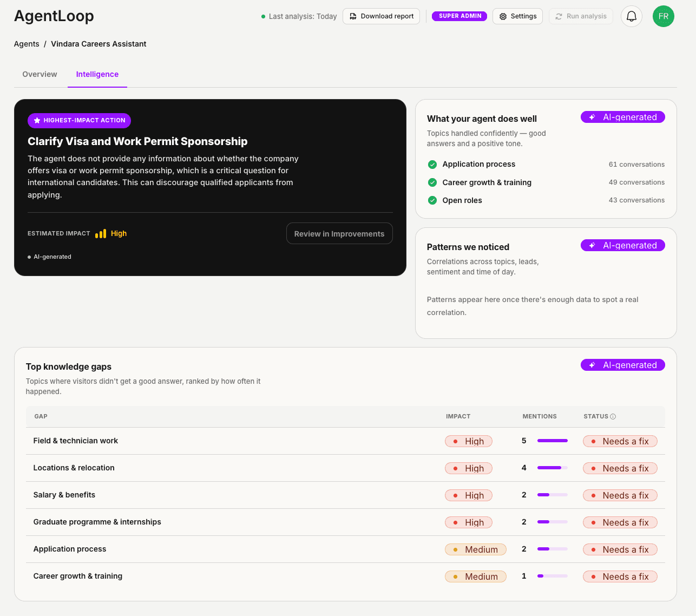Click AI-generated badge in Top knowledge gaps
Viewport: 696px width, 616px height.
point(623,365)
